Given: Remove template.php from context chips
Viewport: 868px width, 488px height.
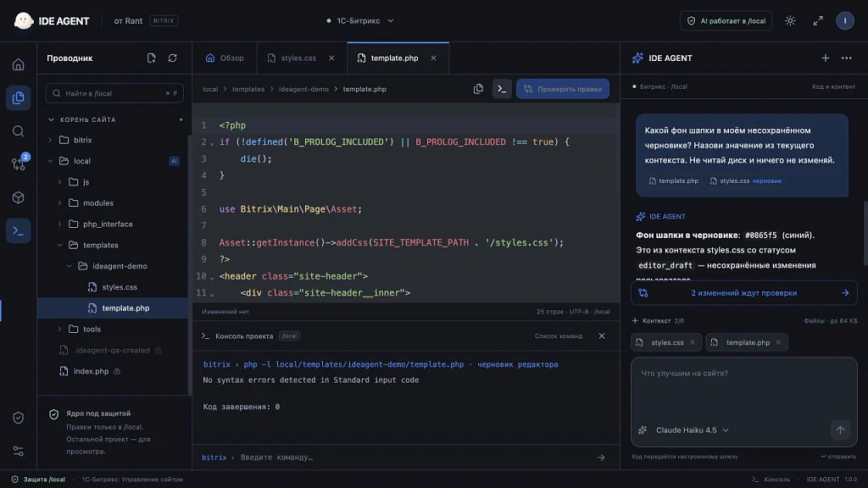Looking at the screenshot, I should 778,342.
